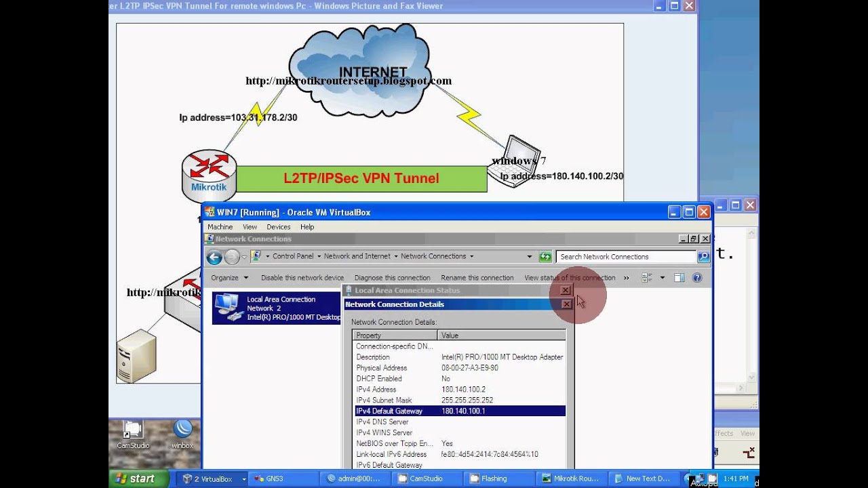Viewport: 868px width, 488px height.
Task: Expand the Network and Internet breadcrumb arrow
Action: (396, 256)
